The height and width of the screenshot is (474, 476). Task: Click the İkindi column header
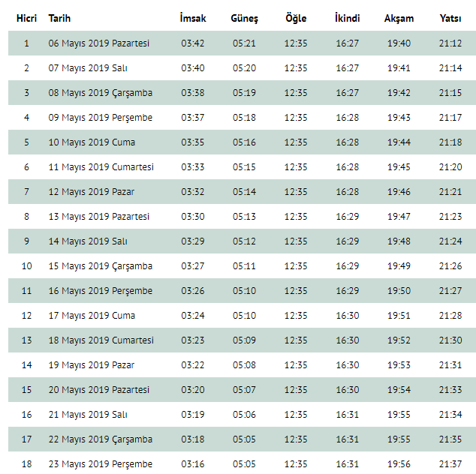(x=348, y=18)
